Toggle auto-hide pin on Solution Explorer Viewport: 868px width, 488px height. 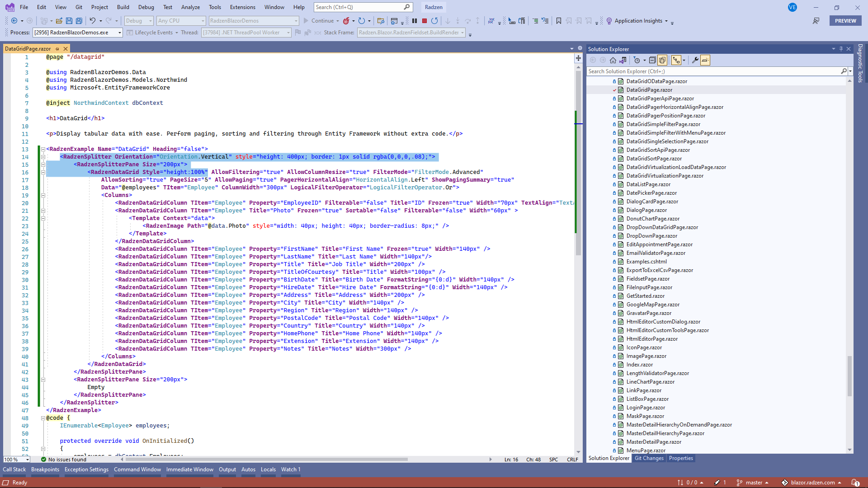coord(841,49)
